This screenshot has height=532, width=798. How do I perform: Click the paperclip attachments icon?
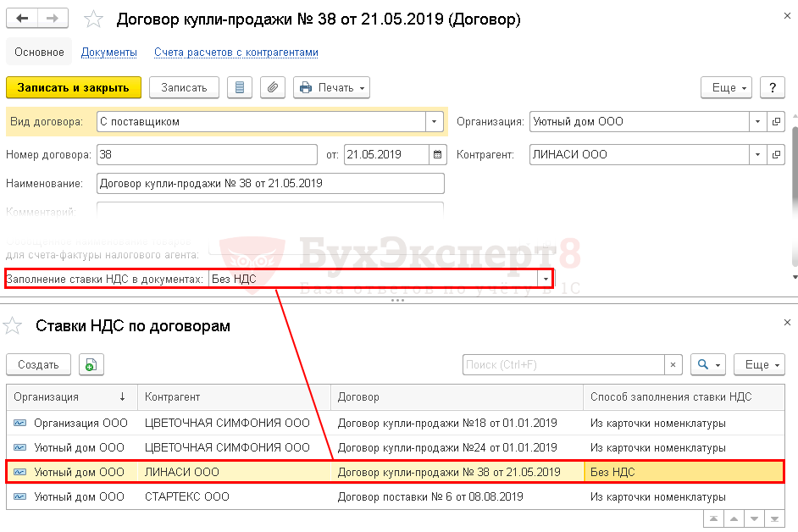[x=272, y=87]
